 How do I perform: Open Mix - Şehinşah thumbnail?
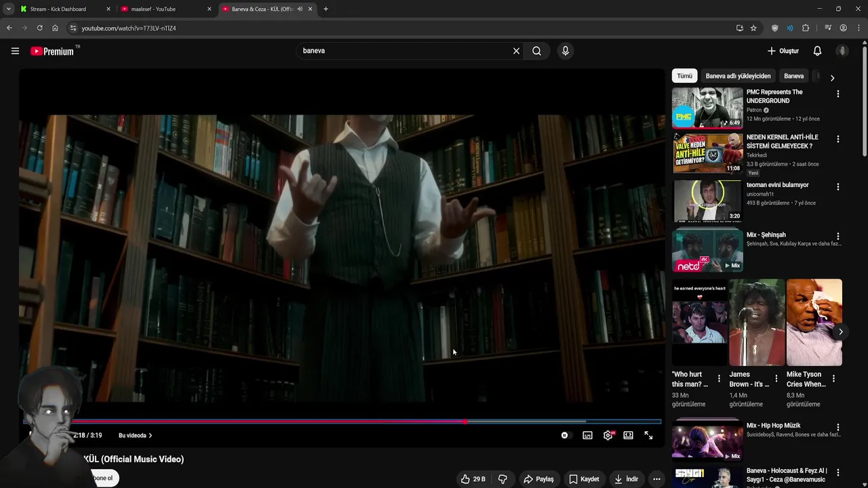click(x=707, y=250)
